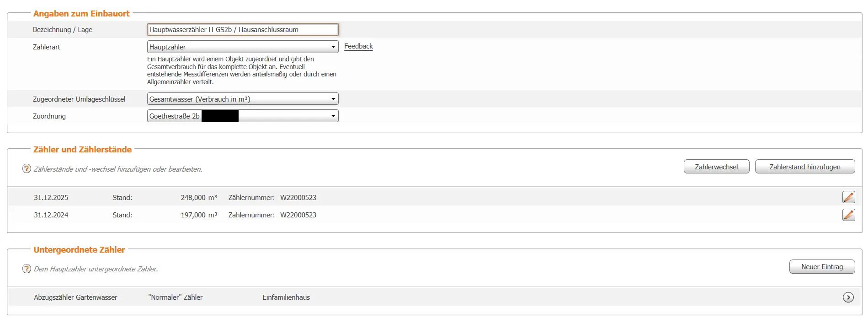Open Abzugszähler Gartenwasser via arrow icon
The width and height of the screenshot is (868, 319).
click(848, 297)
